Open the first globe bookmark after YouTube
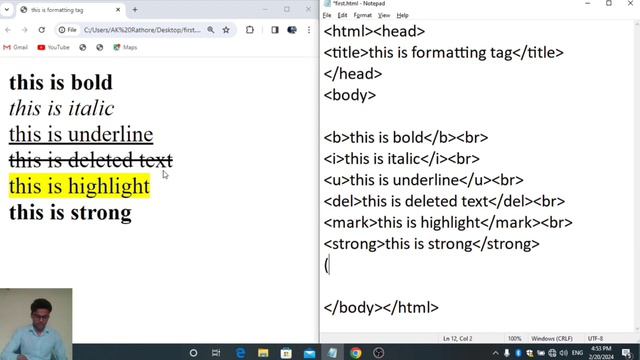This screenshot has width=640, height=360. click(83, 47)
